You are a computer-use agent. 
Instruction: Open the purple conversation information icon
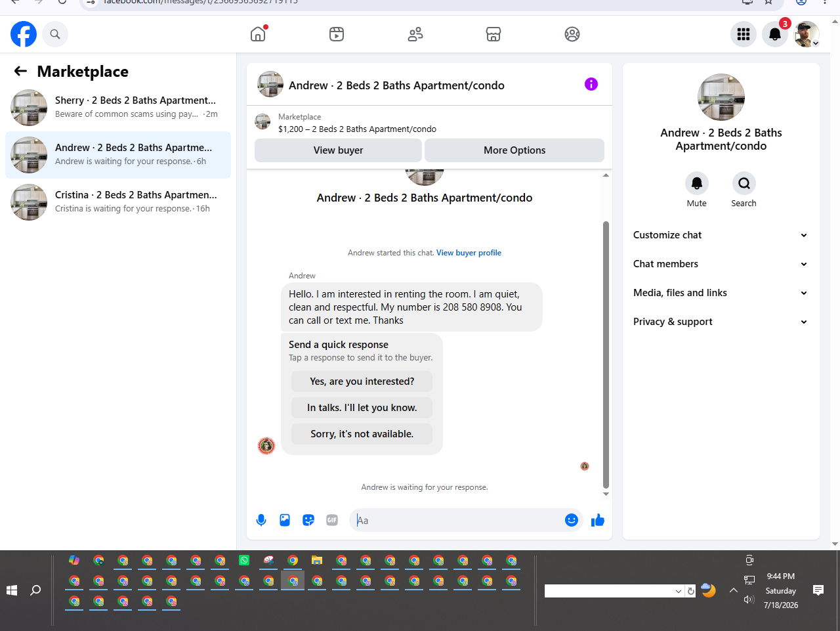[591, 84]
